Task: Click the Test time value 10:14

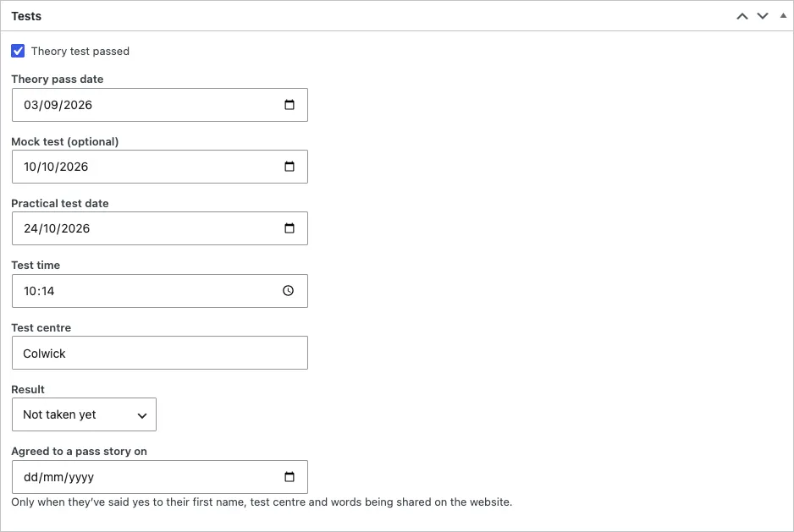Action: click(39, 291)
